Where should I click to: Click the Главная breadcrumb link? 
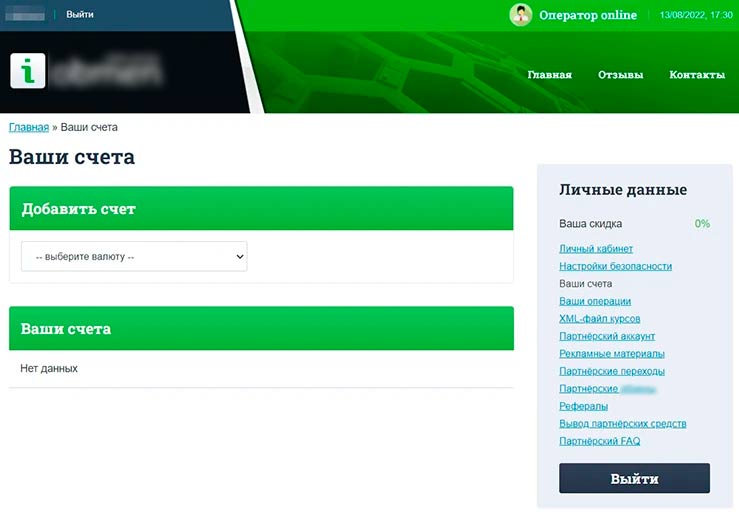(29, 127)
